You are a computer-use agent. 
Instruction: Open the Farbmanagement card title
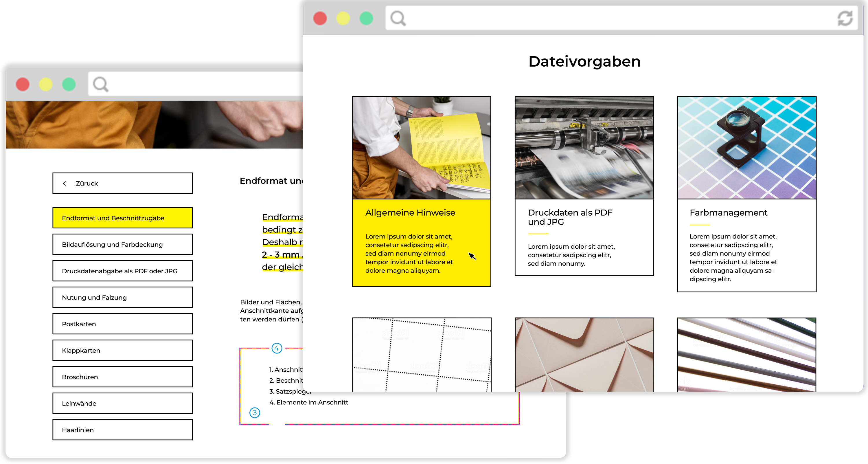point(728,213)
